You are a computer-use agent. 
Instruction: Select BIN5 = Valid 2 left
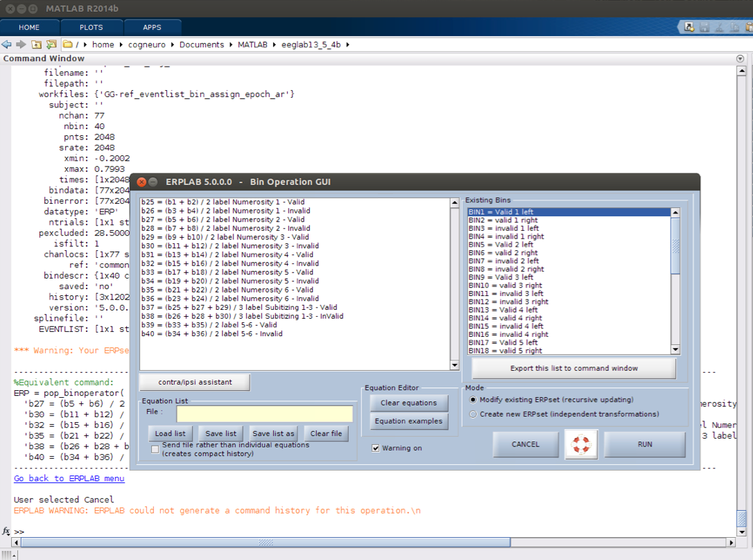point(569,244)
